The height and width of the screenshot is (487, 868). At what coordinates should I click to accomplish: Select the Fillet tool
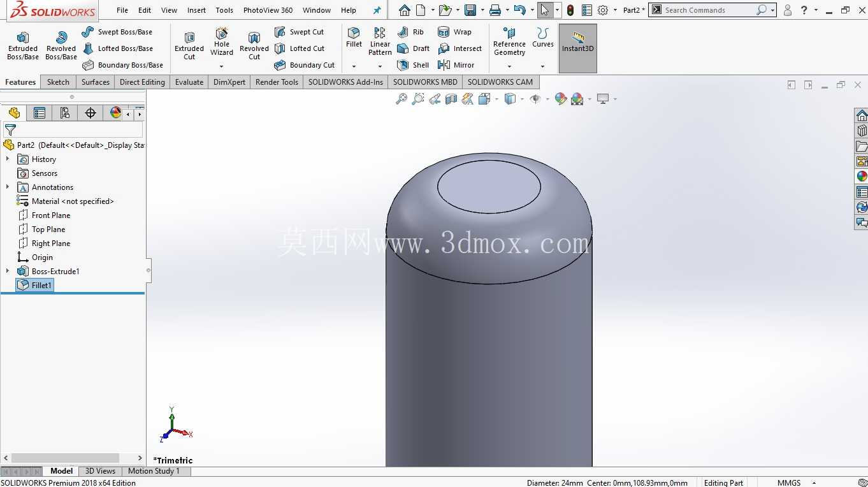354,38
